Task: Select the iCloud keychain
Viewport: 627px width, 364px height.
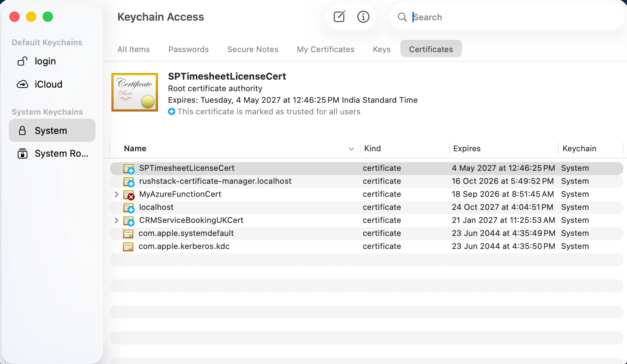Action: pos(52,84)
